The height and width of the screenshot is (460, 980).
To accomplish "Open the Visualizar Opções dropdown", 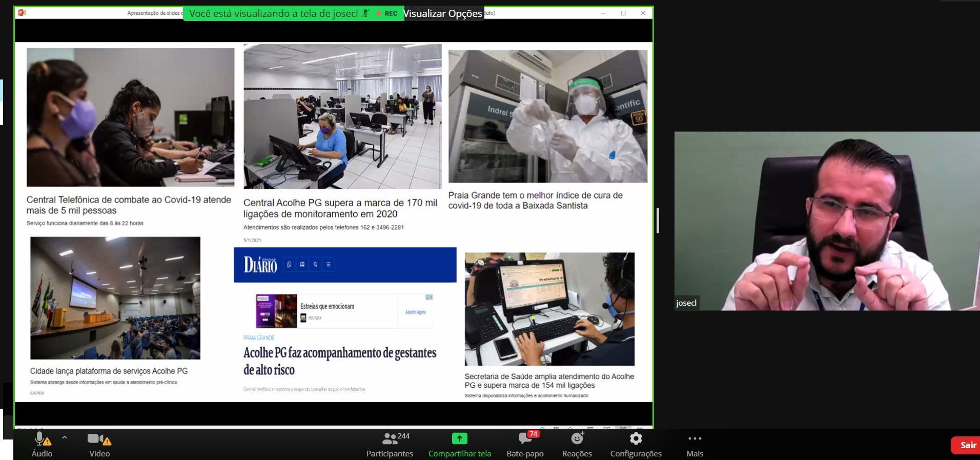I will tap(443, 14).
